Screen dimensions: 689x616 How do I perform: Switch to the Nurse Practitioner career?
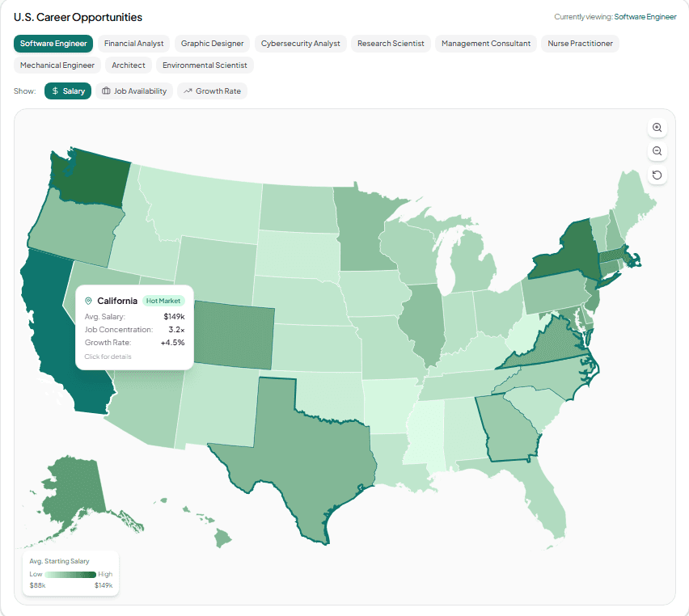click(580, 43)
